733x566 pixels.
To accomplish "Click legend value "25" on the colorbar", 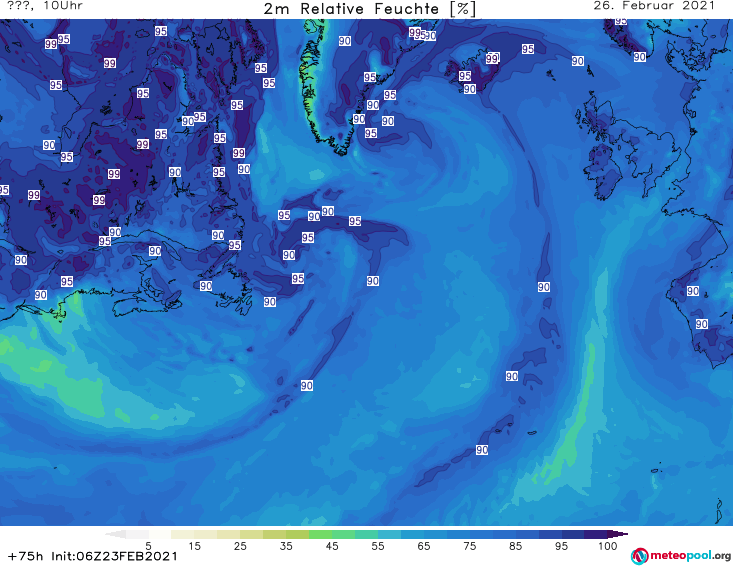I will pos(240,546).
